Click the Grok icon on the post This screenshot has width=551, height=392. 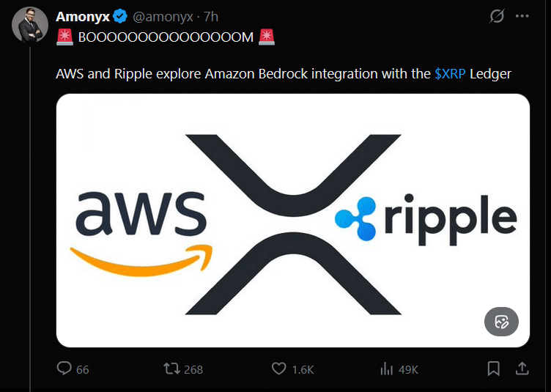point(498,16)
